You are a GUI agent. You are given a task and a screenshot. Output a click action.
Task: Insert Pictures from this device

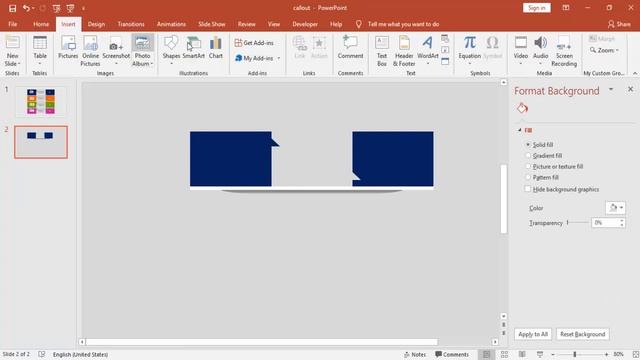[68, 48]
